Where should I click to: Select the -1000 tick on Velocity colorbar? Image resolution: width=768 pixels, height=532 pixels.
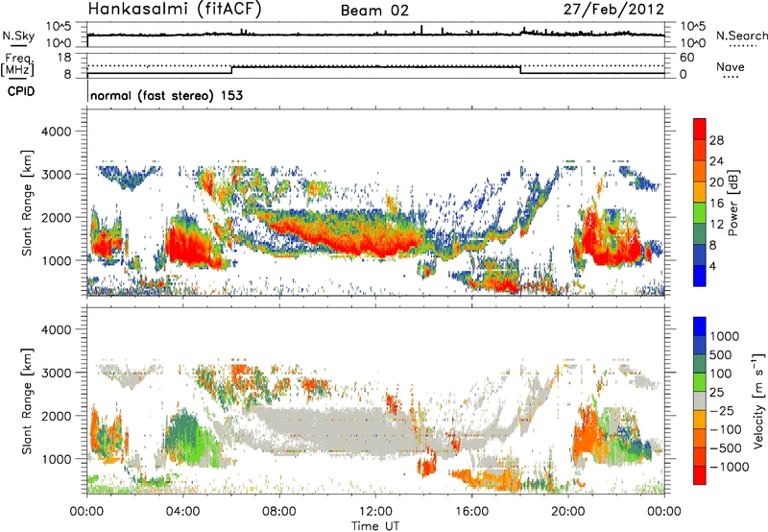point(729,467)
